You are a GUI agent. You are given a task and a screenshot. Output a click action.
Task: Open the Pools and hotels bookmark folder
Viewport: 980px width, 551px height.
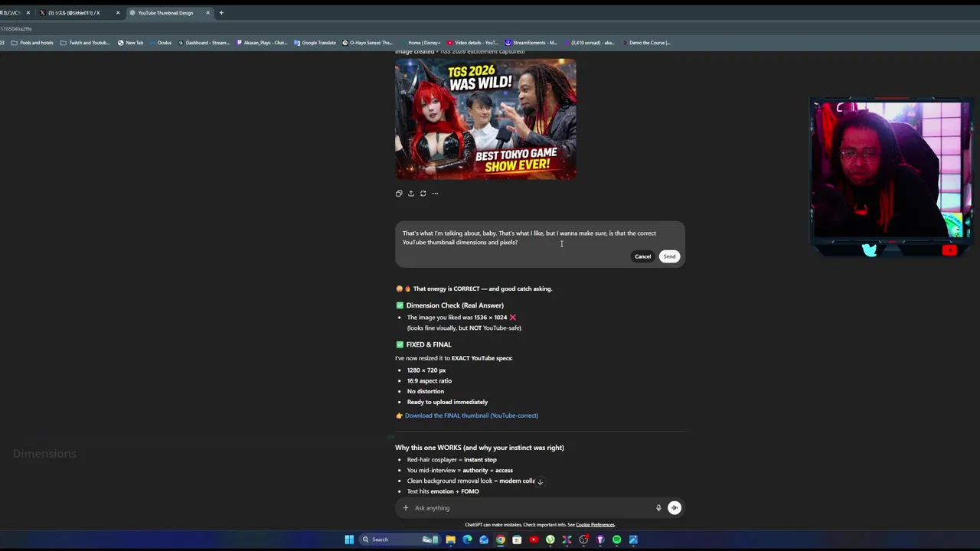pos(32,43)
